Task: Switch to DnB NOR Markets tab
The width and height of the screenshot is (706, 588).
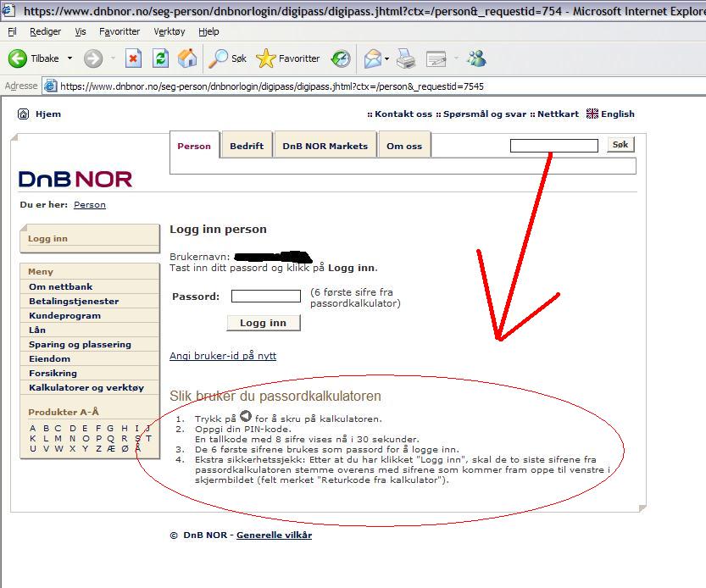Action: tap(325, 146)
